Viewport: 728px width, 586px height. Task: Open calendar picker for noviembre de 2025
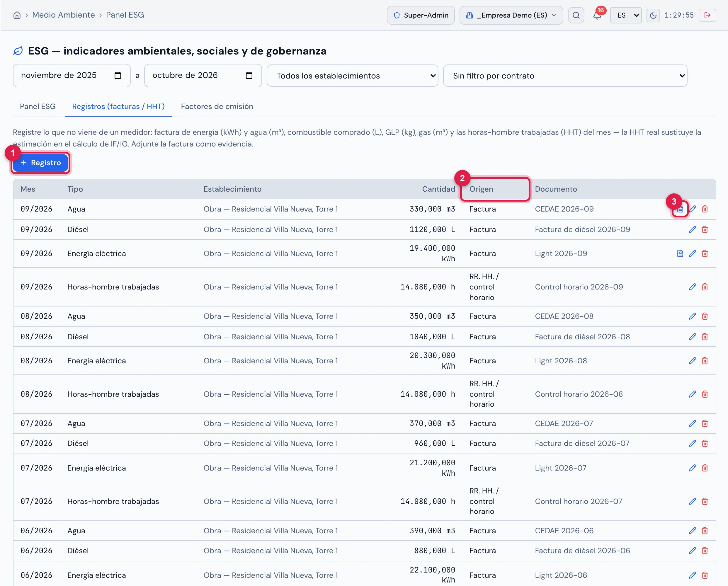118,75
